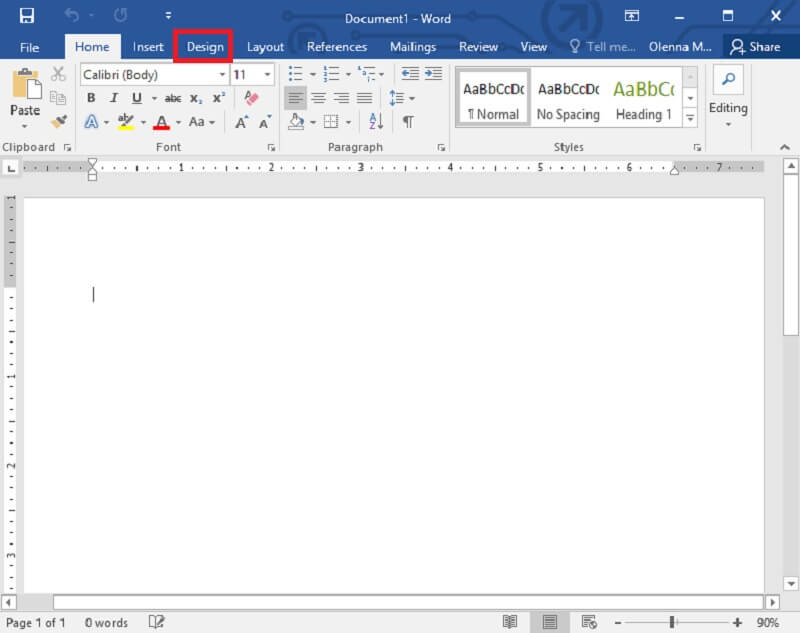Open the Design tab
Image resolution: width=800 pixels, height=633 pixels.
pyautogui.click(x=205, y=46)
